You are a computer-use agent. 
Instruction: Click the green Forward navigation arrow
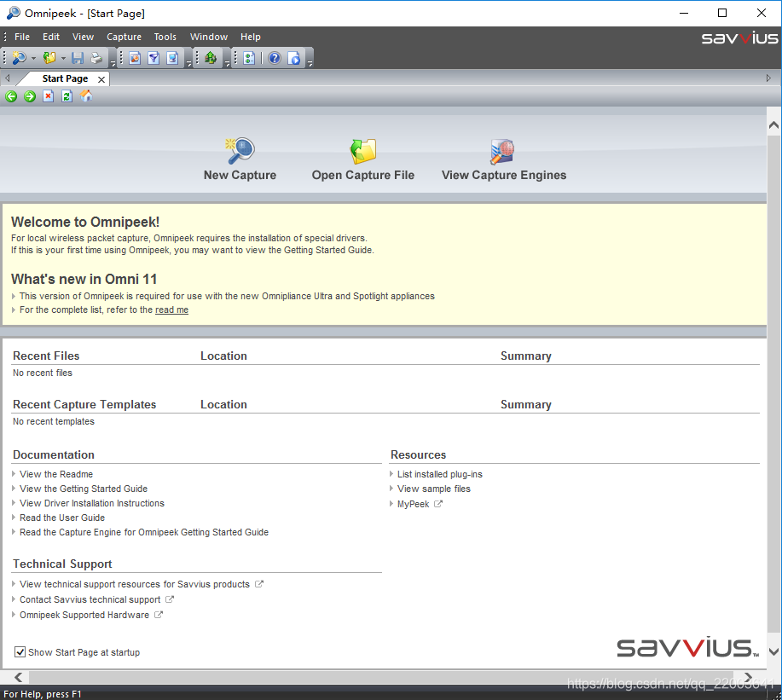pyautogui.click(x=30, y=96)
